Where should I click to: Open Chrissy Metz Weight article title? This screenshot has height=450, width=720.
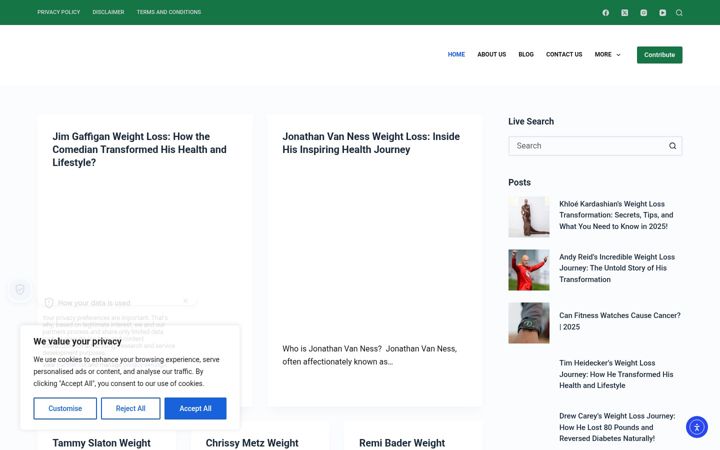click(x=252, y=443)
